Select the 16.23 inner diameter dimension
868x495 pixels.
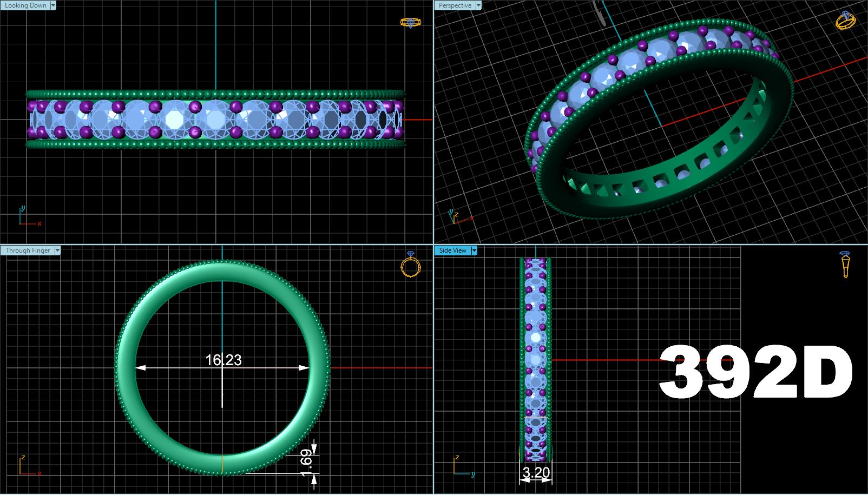coord(223,360)
